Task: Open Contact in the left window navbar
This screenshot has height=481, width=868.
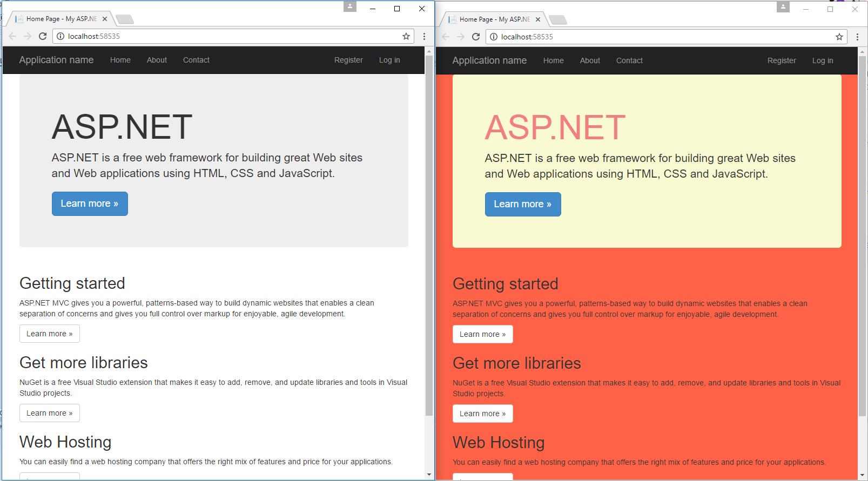Action: pos(196,60)
